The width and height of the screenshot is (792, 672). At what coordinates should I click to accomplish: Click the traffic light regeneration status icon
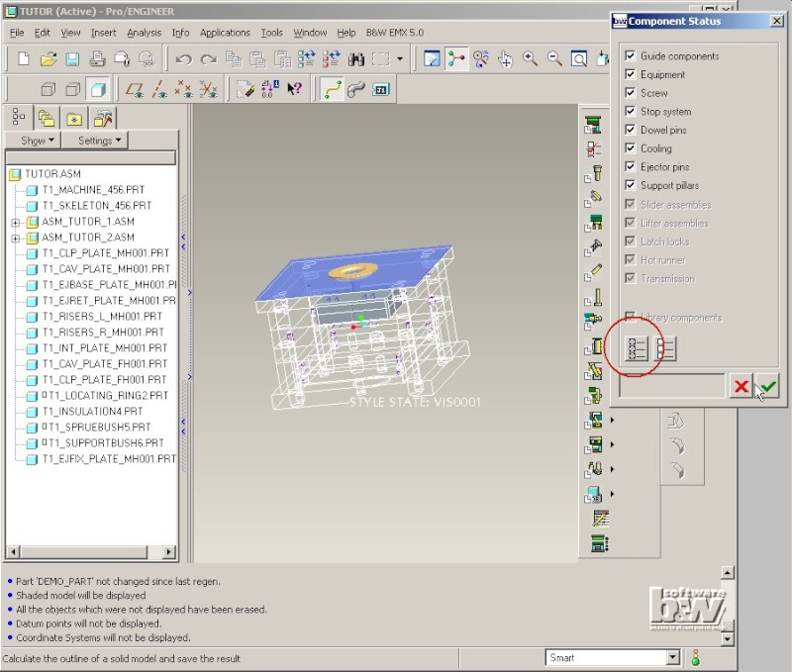pos(696,657)
